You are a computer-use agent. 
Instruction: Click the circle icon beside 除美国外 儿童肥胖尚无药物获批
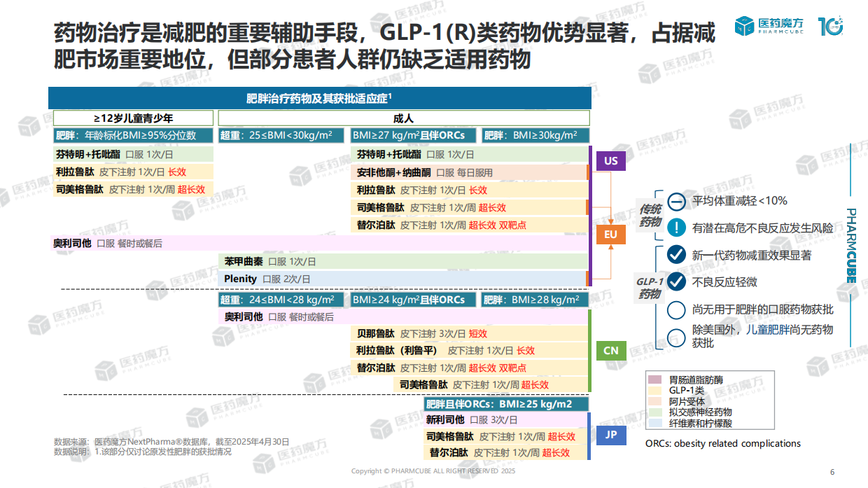click(x=675, y=337)
